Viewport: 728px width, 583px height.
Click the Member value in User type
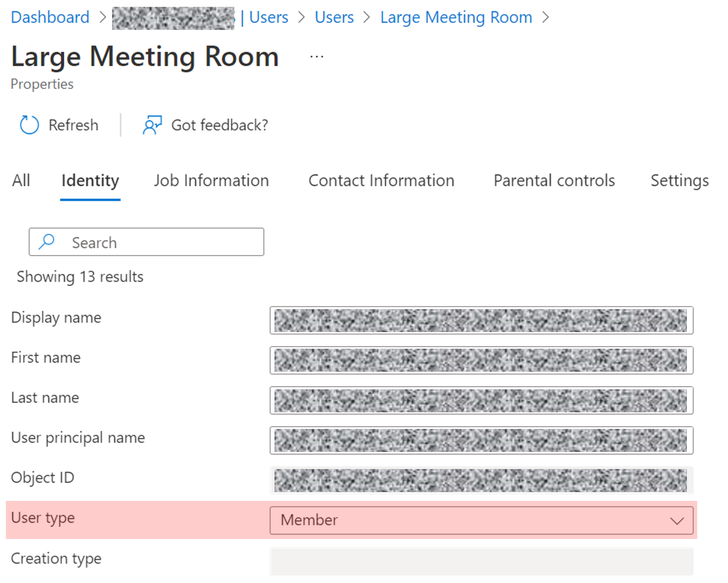[x=309, y=520]
